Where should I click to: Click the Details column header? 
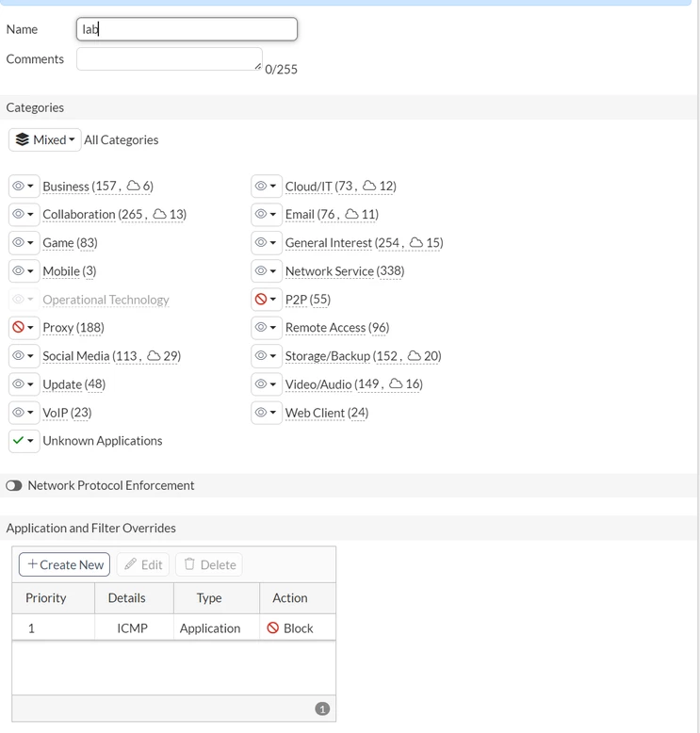tap(134, 598)
